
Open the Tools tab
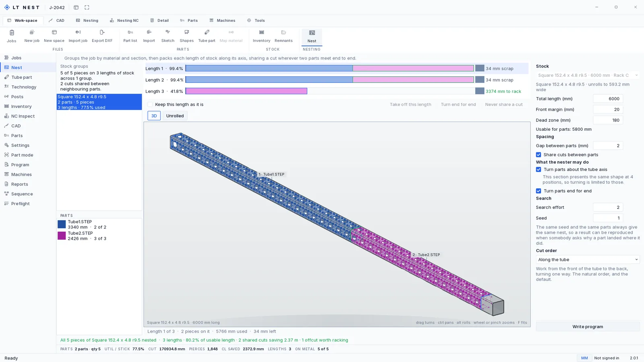pos(256,21)
